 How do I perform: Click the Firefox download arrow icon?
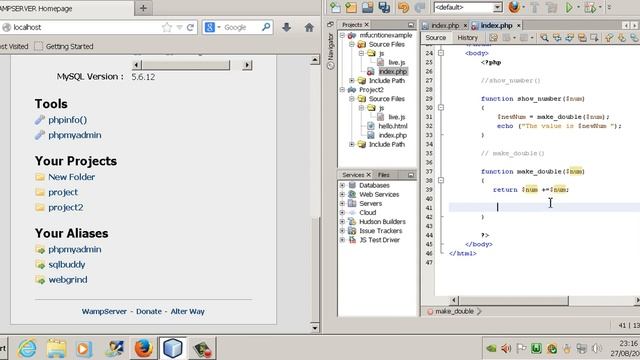287,27
